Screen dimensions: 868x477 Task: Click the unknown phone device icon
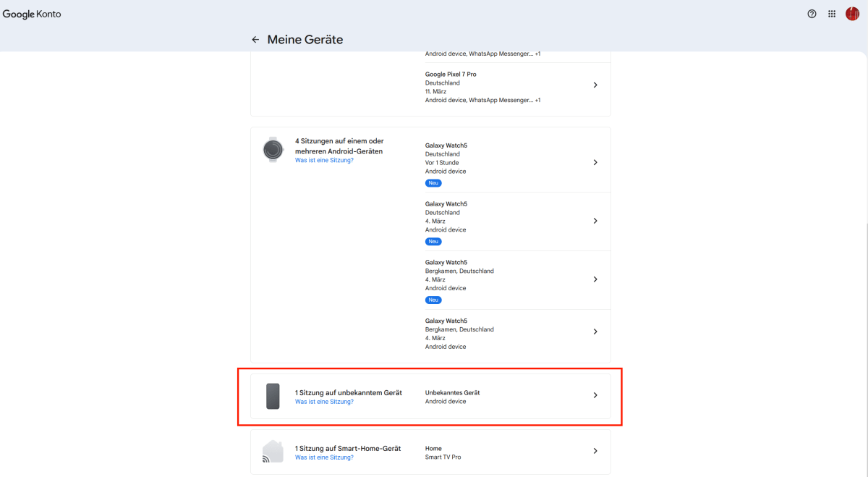point(273,397)
